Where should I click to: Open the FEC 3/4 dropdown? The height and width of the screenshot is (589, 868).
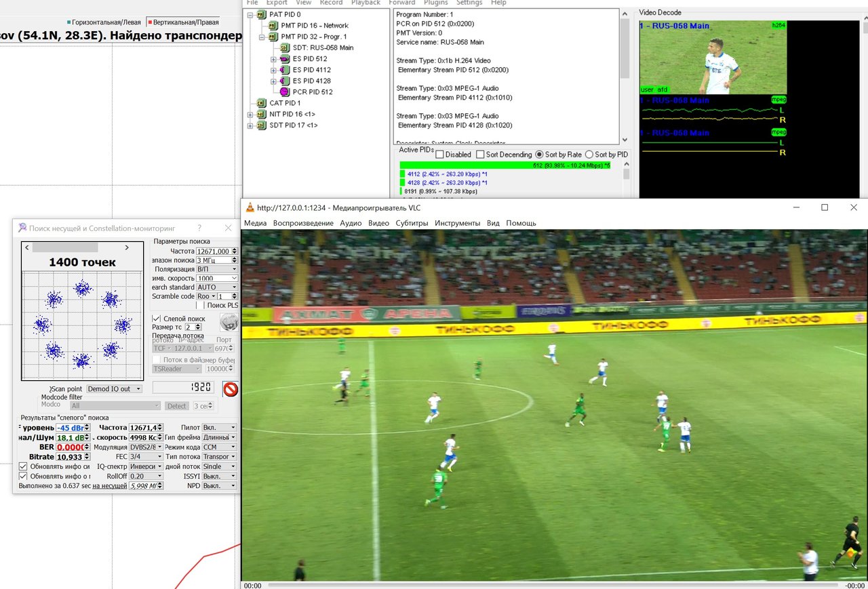[146, 457]
